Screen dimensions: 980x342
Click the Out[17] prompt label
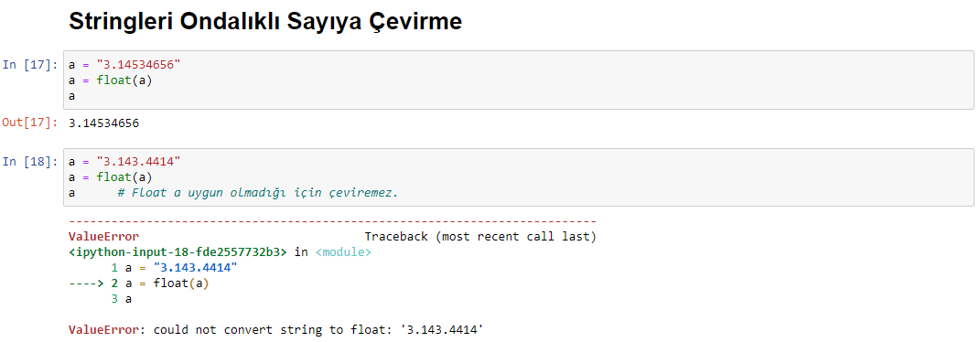(x=30, y=123)
